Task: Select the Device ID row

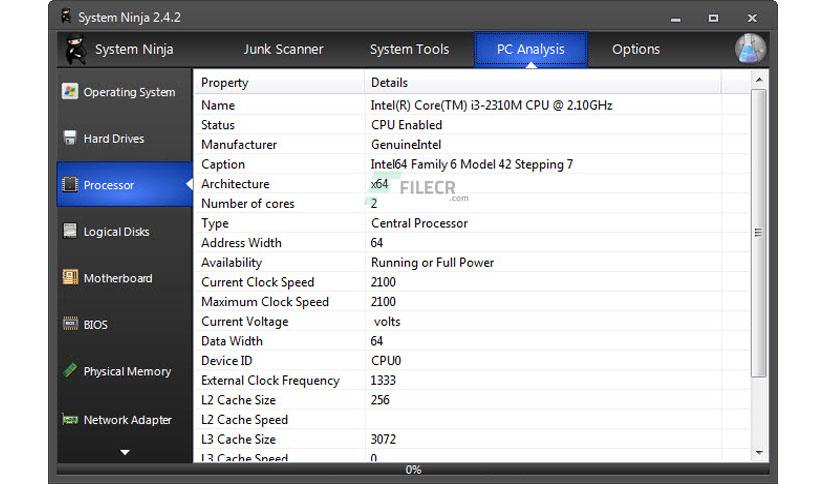Action: click(472, 361)
